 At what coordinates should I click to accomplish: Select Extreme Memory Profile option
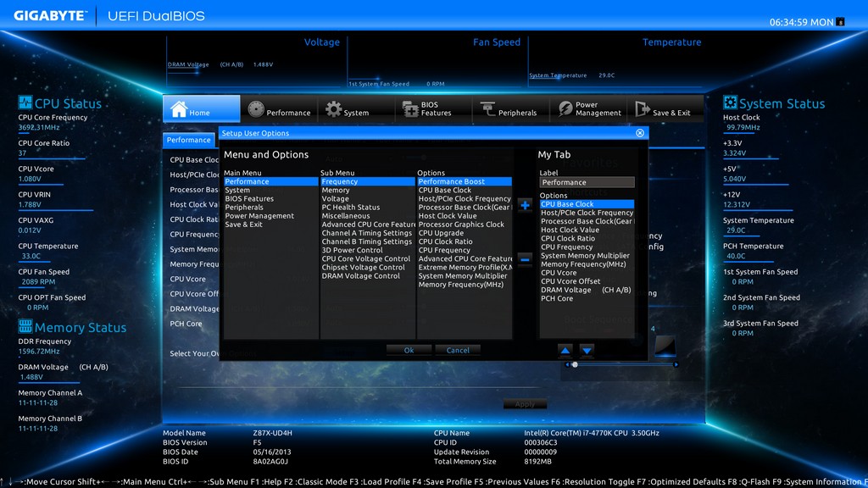[465, 267]
